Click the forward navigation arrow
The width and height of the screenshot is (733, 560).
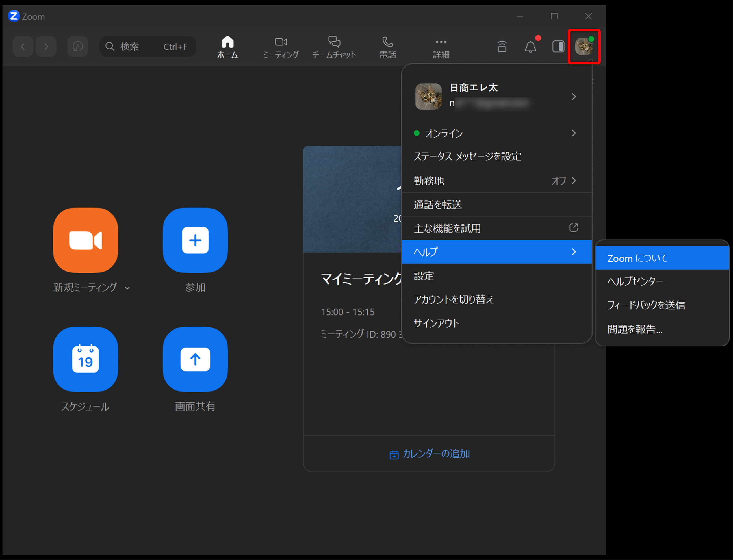click(x=46, y=46)
